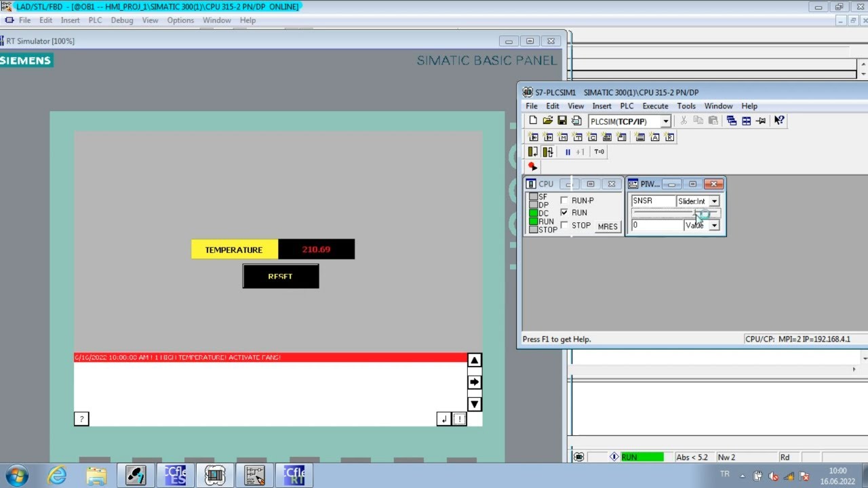Click the alarm view right arrow
This screenshot has width=868, height=488.
point(475,382)
